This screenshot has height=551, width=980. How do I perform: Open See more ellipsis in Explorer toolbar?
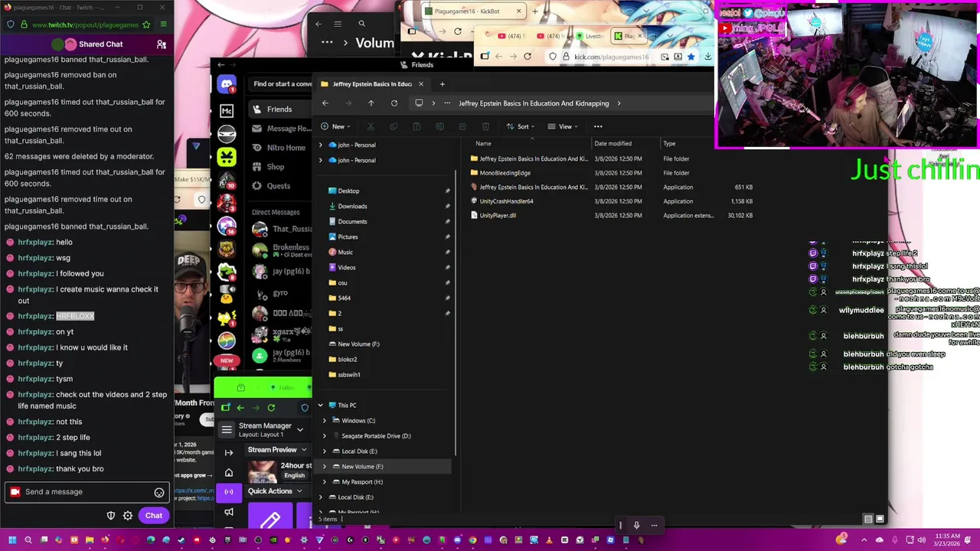click(x=598, y=126)
